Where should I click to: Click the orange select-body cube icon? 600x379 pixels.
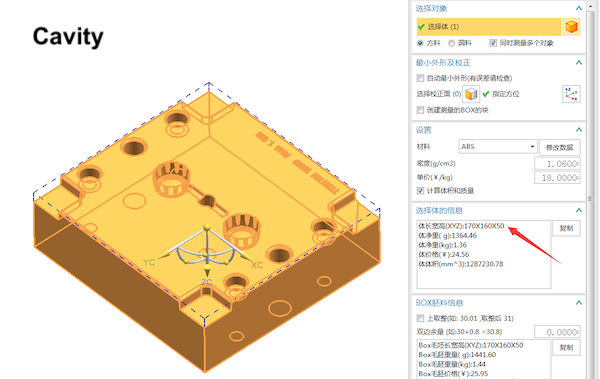pos(571,27)
